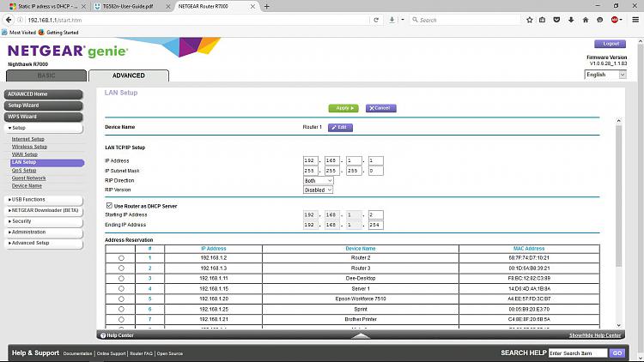Select radio button for Epson Workforce 7510

tap(121, 299)
